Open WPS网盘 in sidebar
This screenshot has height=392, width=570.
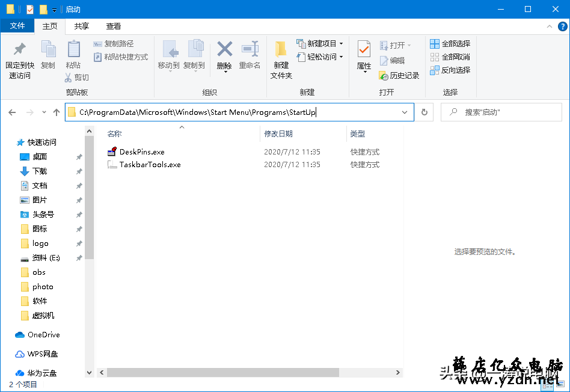(x=36, y=354)
